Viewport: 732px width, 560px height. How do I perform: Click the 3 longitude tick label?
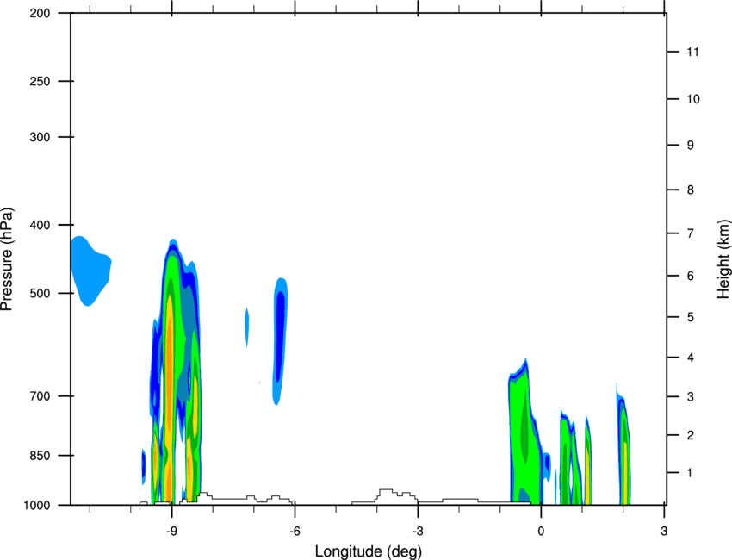click(664, 531)
